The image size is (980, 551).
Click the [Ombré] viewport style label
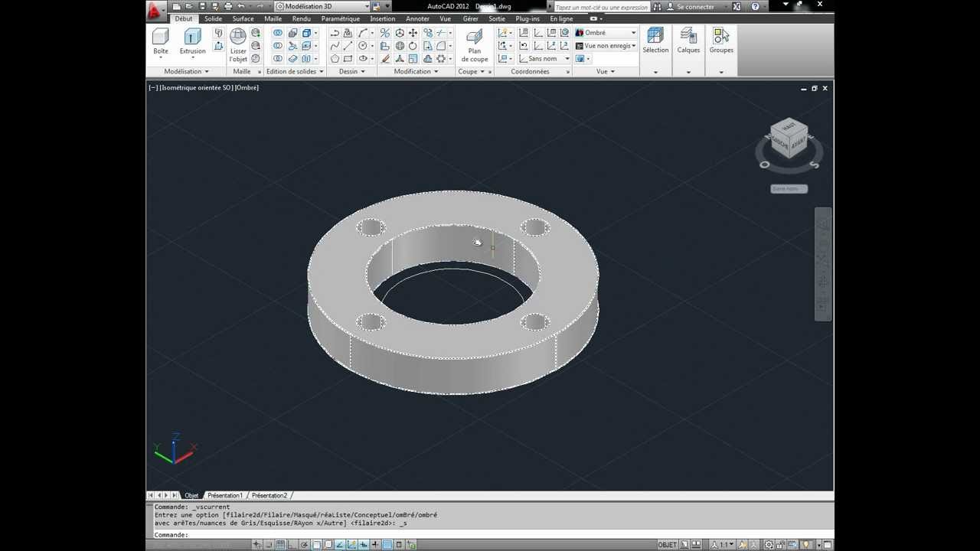(x=247, y=87)
